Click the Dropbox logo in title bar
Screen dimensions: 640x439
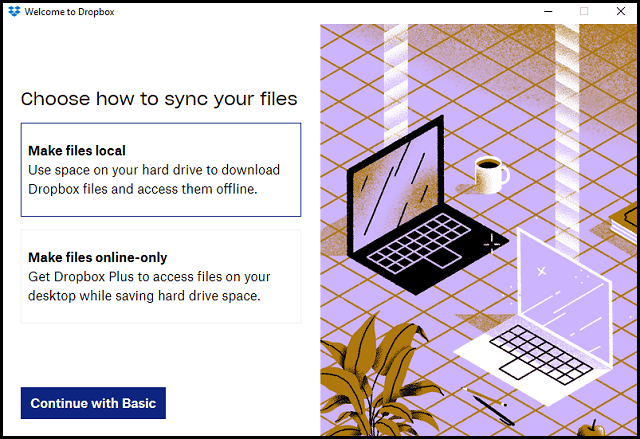(14, 11)
